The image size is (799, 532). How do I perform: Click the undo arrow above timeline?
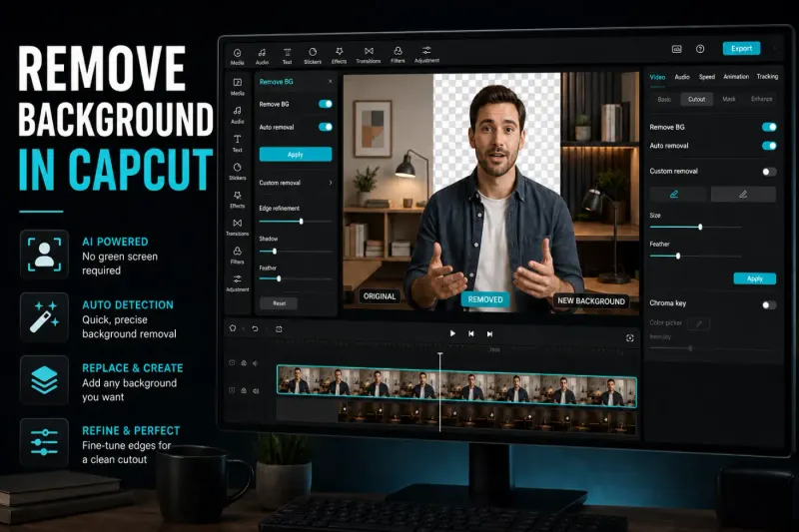[x=255, y=328]
